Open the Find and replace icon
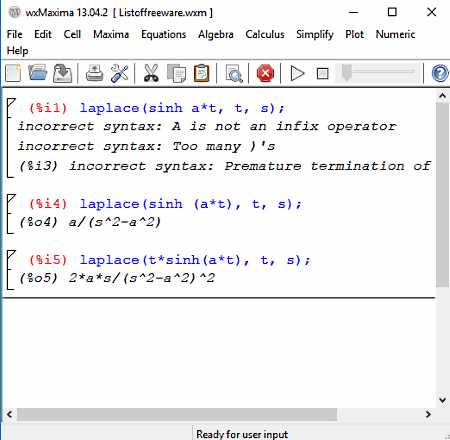 tap(234, 73)
